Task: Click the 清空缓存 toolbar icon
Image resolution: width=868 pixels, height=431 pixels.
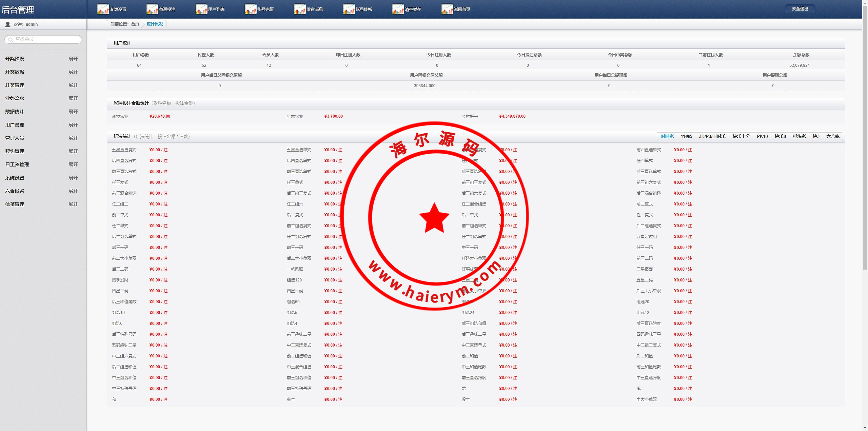Action: (x=398, y=9)
